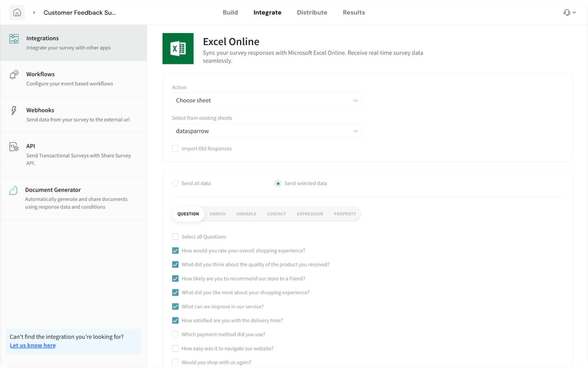Uncheck the delivery time satisfaction checkbox
Image resolution: width=588 pixels, height=368 pixels.
click(175, 321)
